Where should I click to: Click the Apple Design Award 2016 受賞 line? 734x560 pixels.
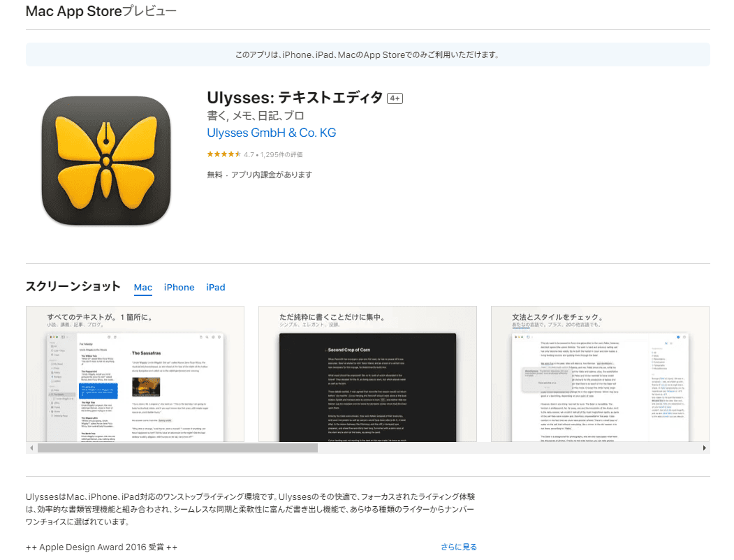(x=101, y=547)
